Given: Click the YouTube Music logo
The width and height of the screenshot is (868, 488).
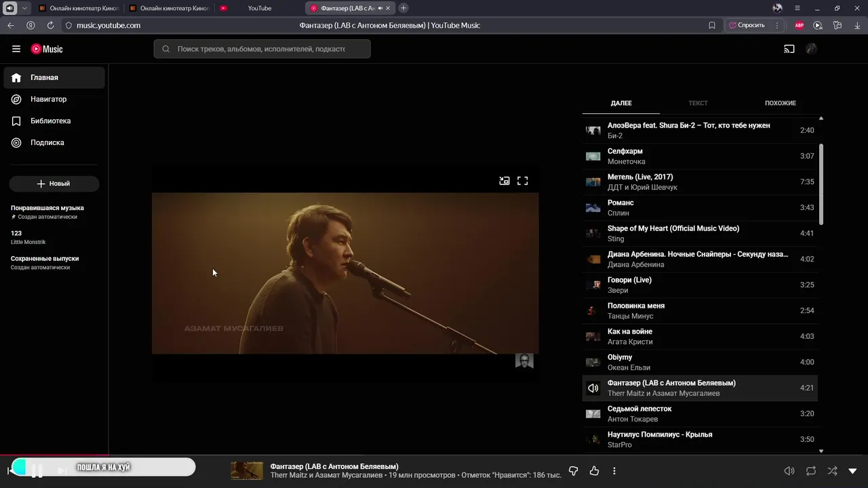Looking at the screenshot, I should click(x=47, y=49).
